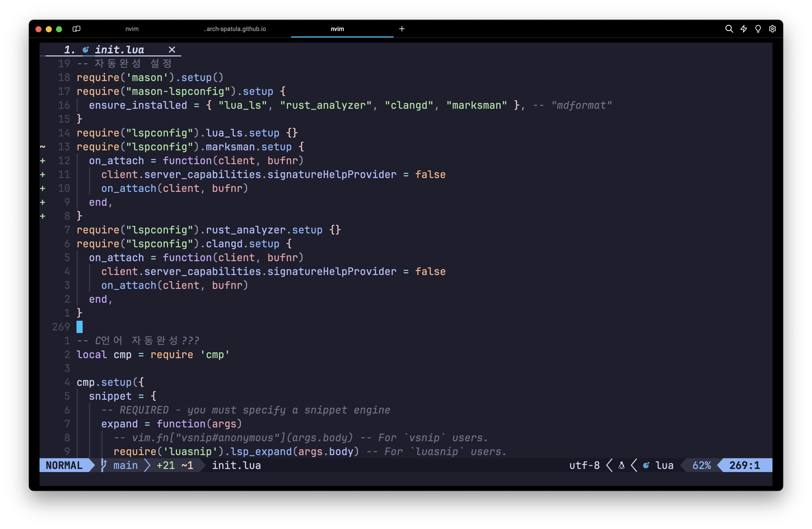Image resolution: width=812 pixels, height=529 pixels.
Task: Close the init.lua buffer with its X
Action: 172,50
